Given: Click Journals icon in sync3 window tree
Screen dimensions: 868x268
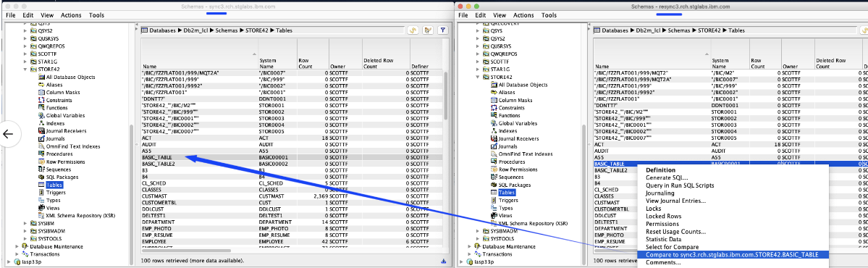Looking at the screenshot, I should click(41, 139).
